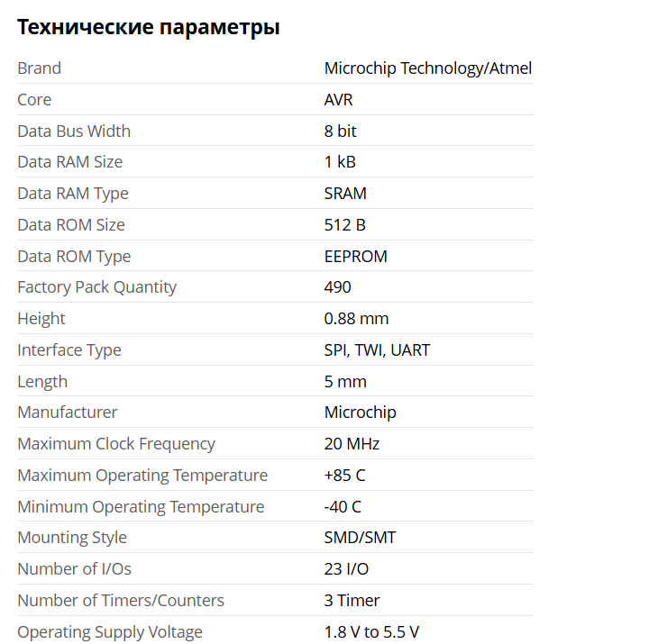
Task: Select the Data Bus Width row label
Action: coord(74,132)
